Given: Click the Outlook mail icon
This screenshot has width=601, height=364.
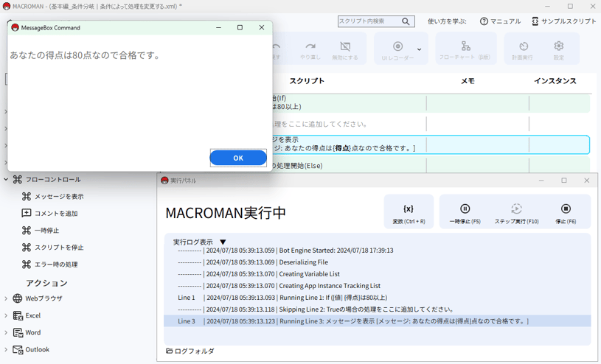Looking at the screenshot, I should coord(18,349).
